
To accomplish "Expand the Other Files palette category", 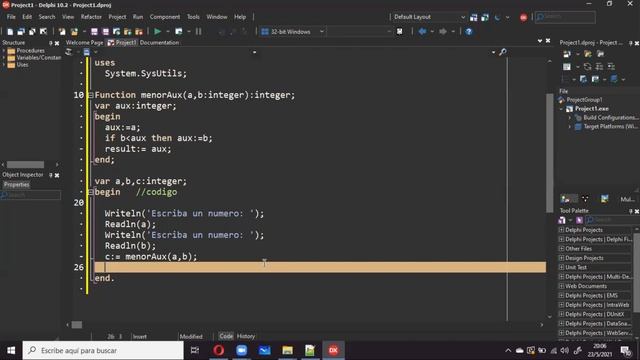I will [561, 249].
